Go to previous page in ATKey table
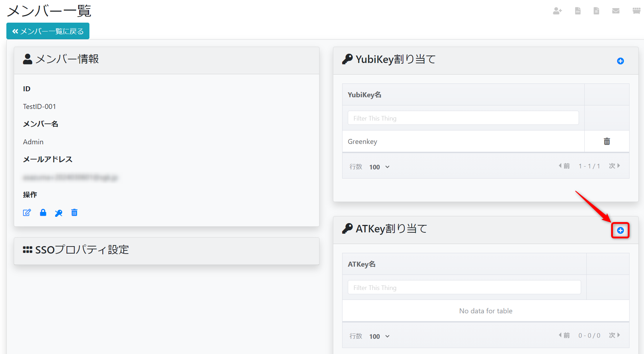 (564, 335)
